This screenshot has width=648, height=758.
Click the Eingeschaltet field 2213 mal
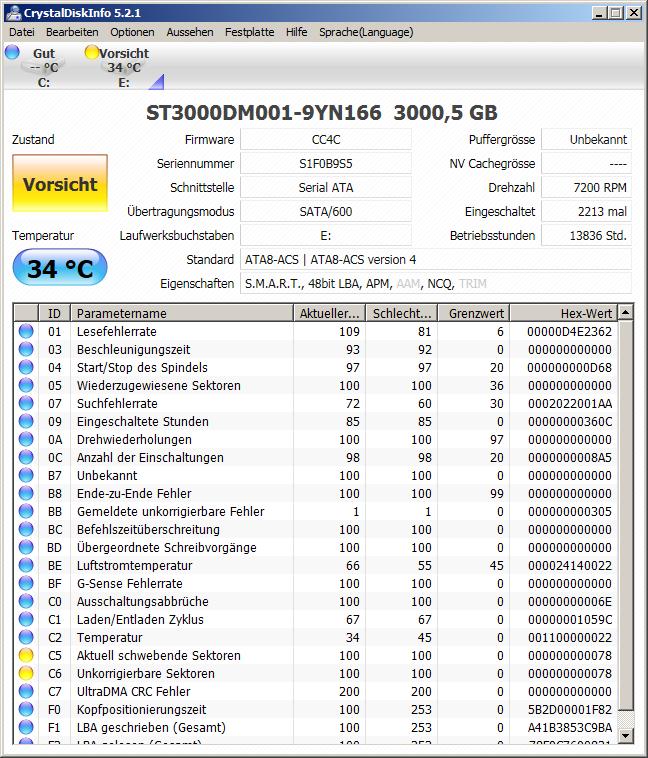(x=586, y=211)
